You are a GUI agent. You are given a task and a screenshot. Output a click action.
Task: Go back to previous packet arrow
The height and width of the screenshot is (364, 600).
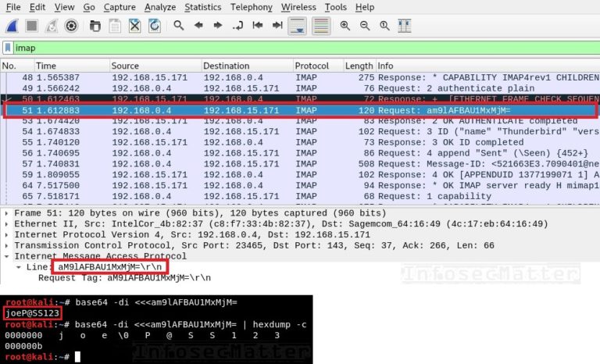coord(198,26)
